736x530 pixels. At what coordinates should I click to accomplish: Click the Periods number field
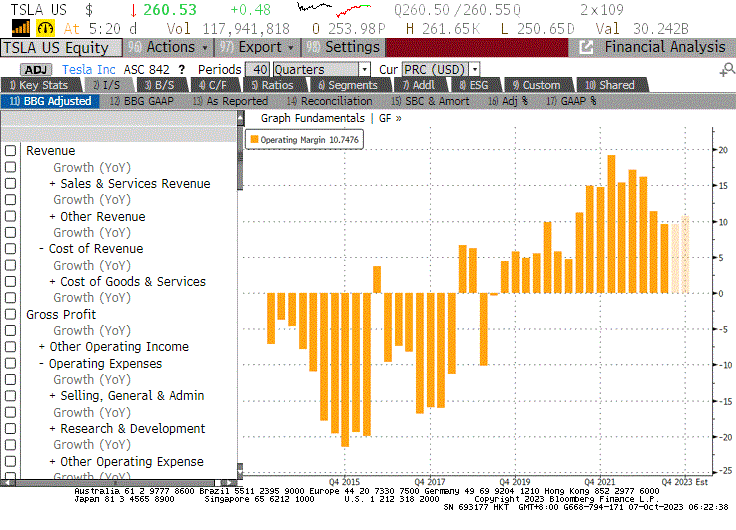(x=257, y=69)
